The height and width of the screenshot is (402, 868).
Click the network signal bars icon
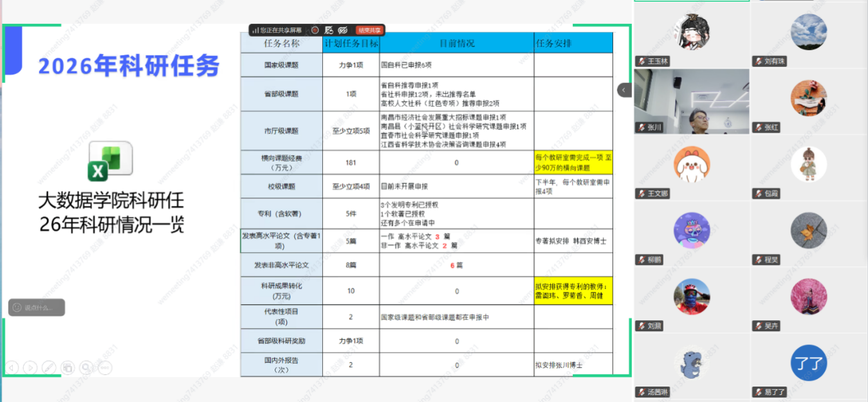[x=255, y=30]
